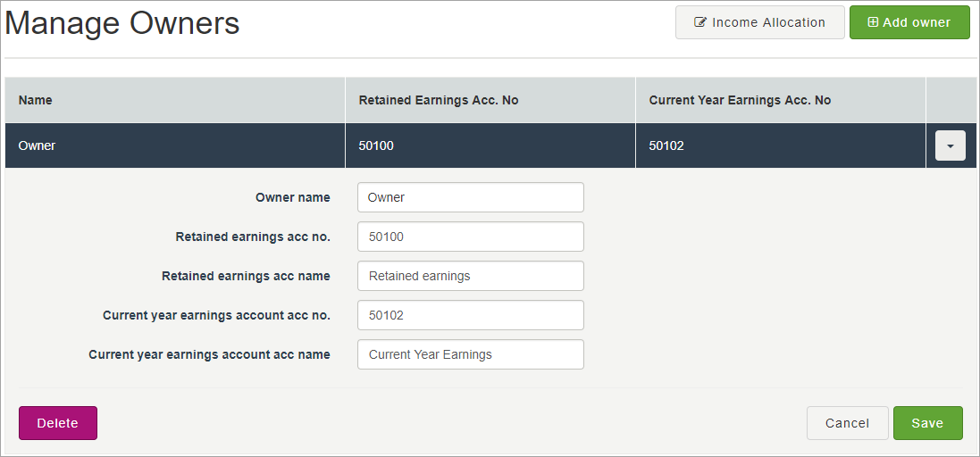Edit the Current Year Earnings name field
Image resolution: width=980 pixels, height=457 pixels.
click(470, 354)
